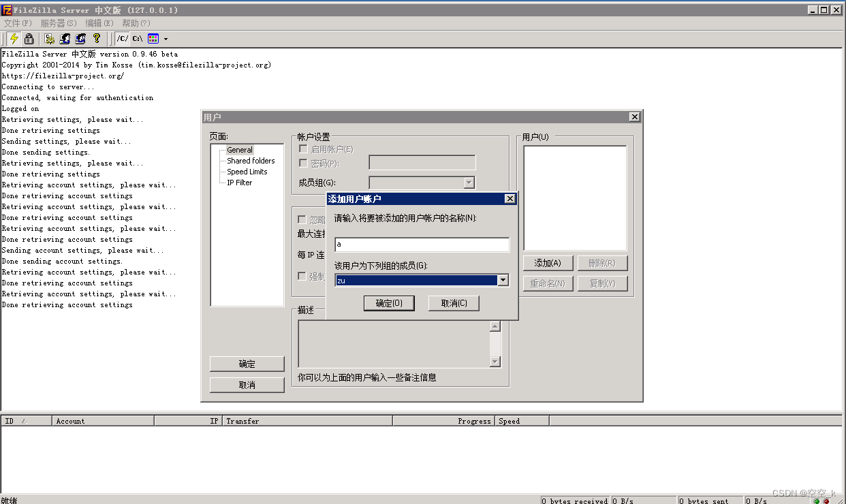Click the description text area
This screenshot has height=504, width=846.
pos(394,344)
